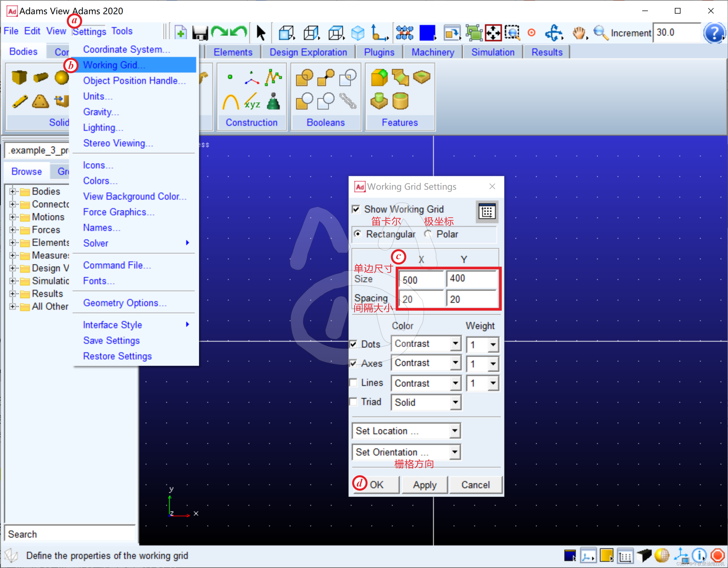
Task: Select the Polar radio button
Action: tap(428, 234)
